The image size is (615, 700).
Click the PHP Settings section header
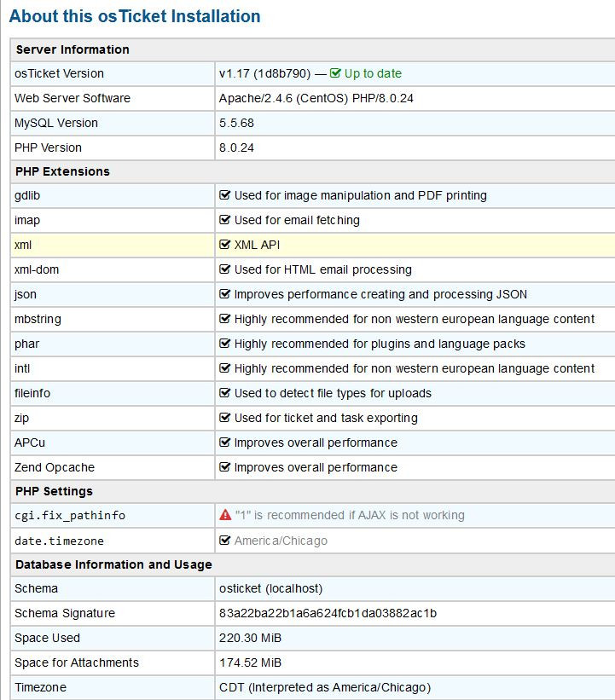[x=54, y=491]
